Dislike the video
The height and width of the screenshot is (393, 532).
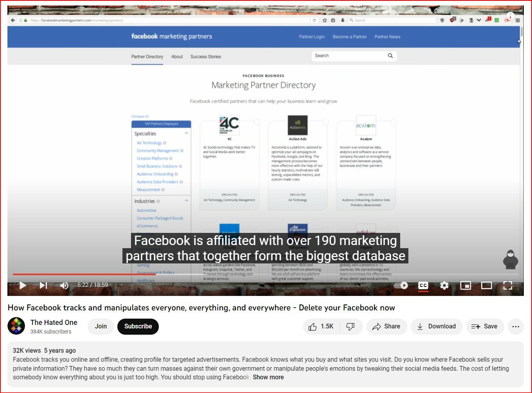(x=351, y=326)
